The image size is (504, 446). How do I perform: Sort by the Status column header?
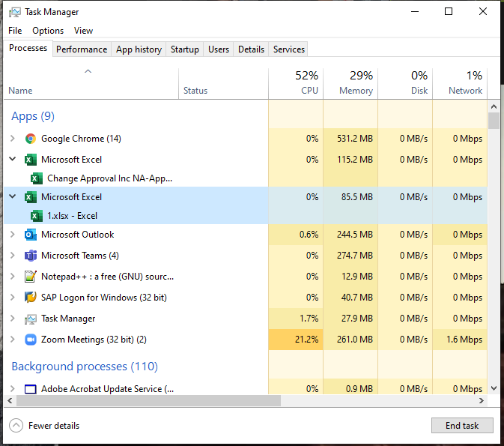coord(223,83)
